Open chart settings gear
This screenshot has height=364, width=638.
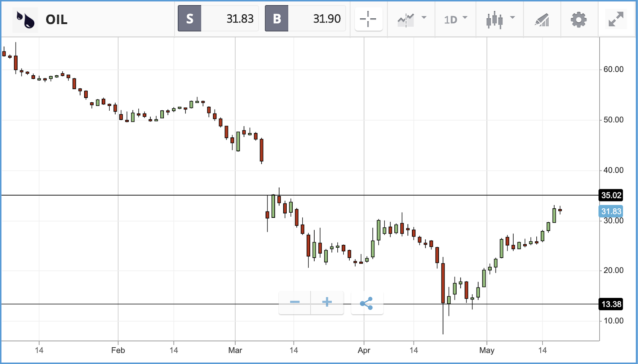(579, 19)
